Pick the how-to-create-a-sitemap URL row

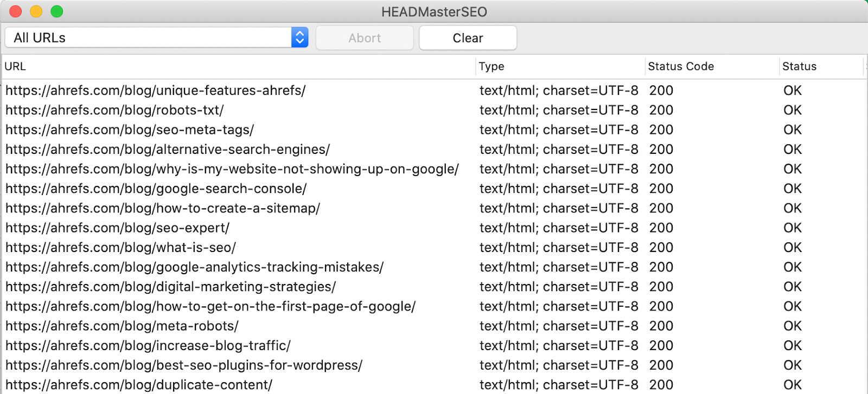163,208
